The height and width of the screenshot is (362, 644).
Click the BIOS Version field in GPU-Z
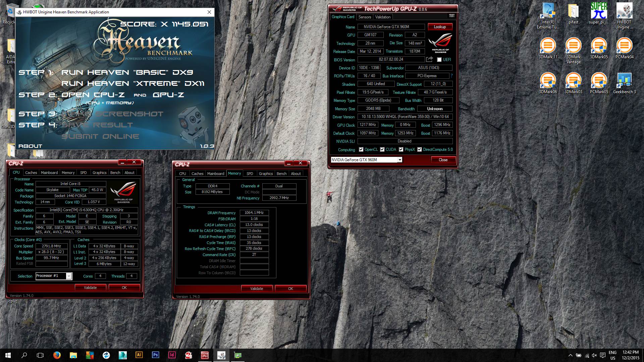tap(391, 59)
